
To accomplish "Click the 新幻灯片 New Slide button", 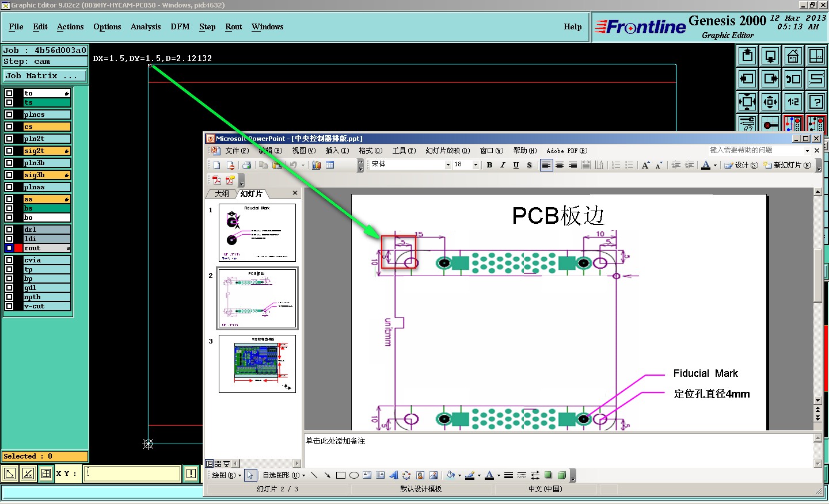I will (788, 165).
